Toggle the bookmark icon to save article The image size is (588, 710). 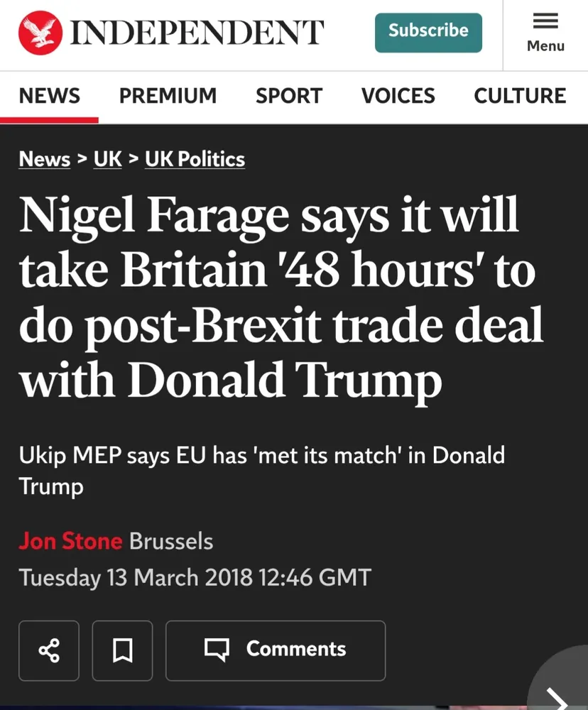(x=122, y=650)
